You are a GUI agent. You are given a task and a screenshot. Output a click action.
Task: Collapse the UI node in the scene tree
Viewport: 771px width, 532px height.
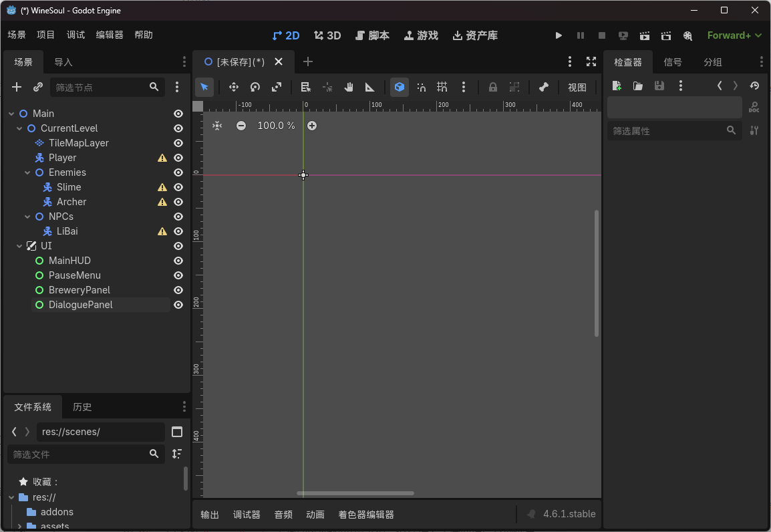[19, 246]
